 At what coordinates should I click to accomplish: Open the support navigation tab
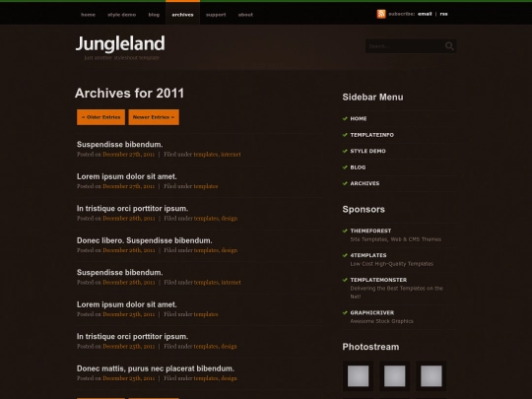click(x=216, y=15)
